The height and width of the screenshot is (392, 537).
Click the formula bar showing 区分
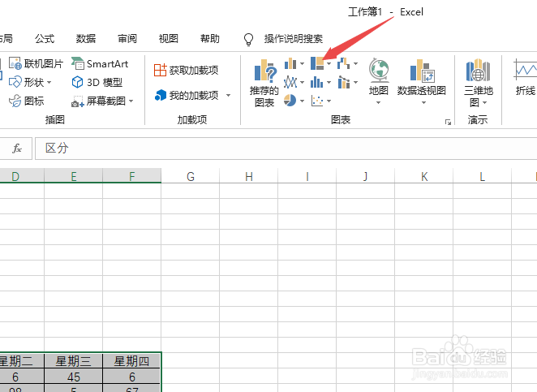coord(286,148)
